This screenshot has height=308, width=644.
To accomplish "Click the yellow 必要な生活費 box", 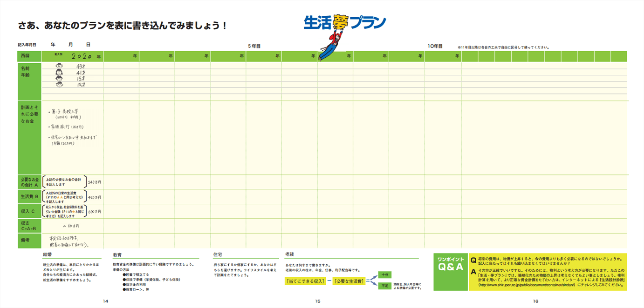I will coord(349,281).
